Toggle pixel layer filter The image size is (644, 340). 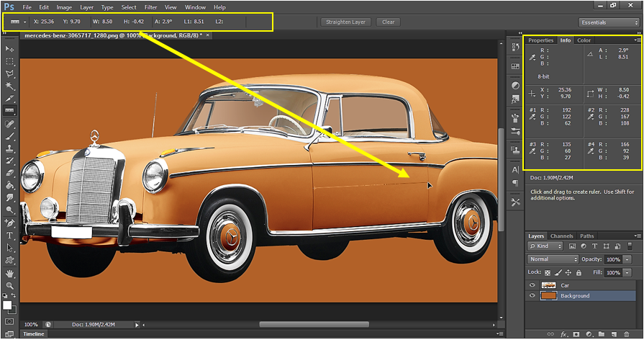572,246
